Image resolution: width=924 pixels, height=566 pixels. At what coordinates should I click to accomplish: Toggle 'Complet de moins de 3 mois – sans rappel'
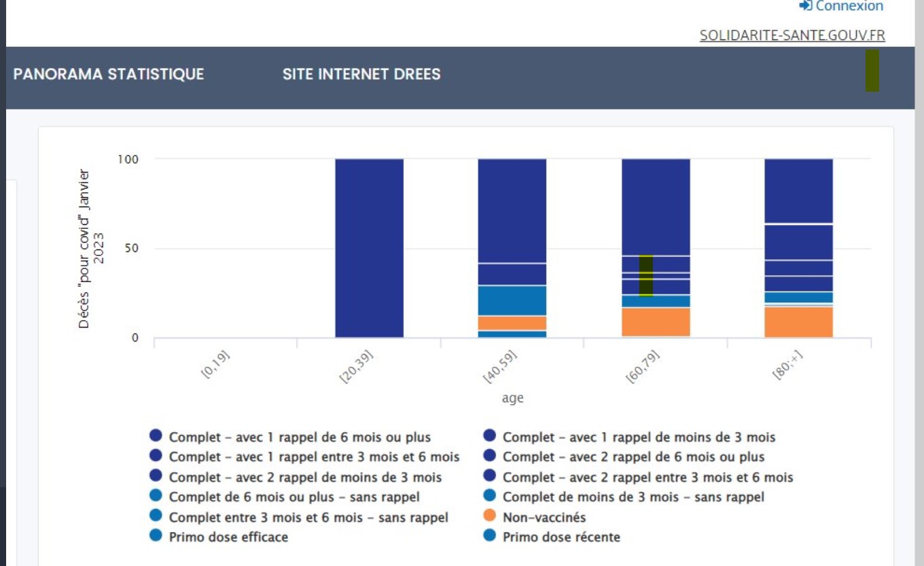(633, 497)
